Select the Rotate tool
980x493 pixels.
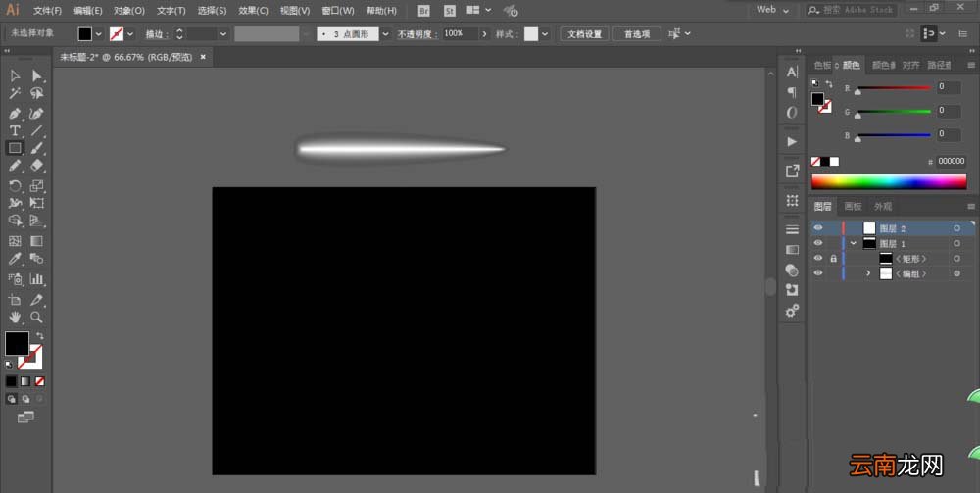pos(15,185)
